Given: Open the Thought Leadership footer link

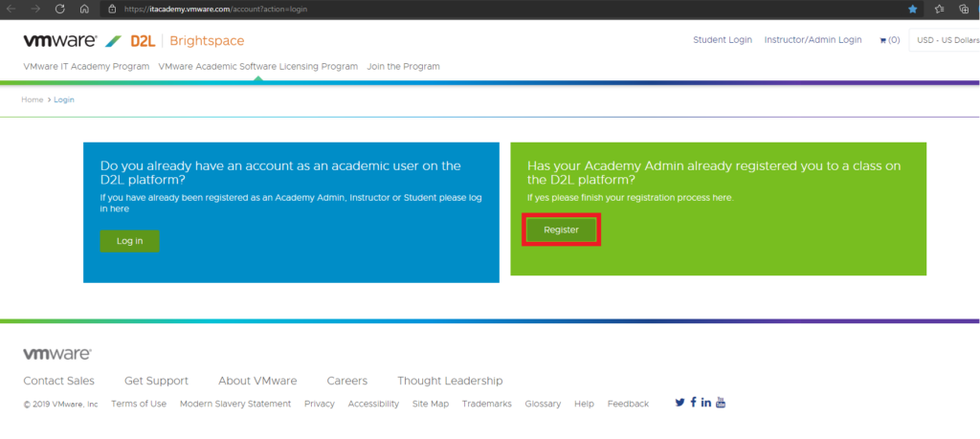Looking at the screenshot, I should click(x=450, y=381).
